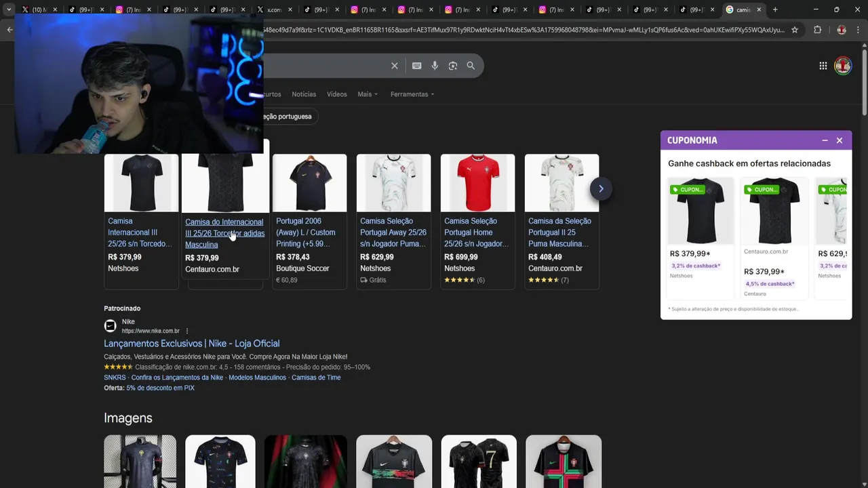This screenshot has height=488, width=868.
Task: Click the red Portugal Home shirt thumbnail
Action: coord(477,183)
